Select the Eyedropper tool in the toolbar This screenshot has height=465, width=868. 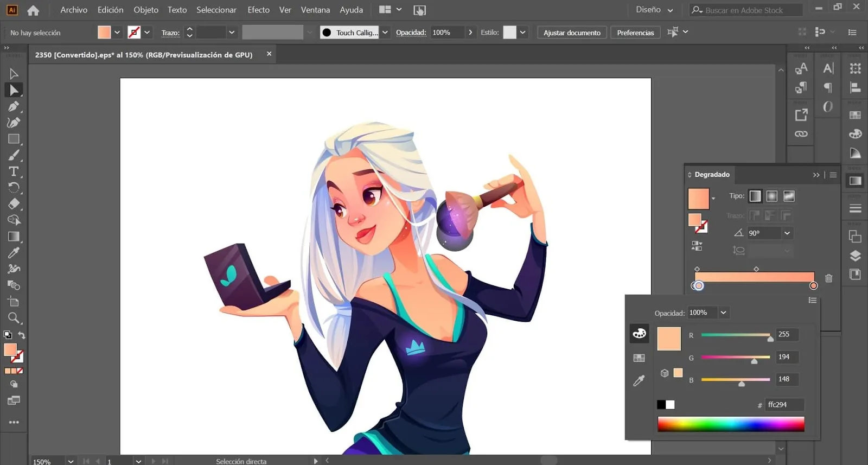tap(14, 253)
